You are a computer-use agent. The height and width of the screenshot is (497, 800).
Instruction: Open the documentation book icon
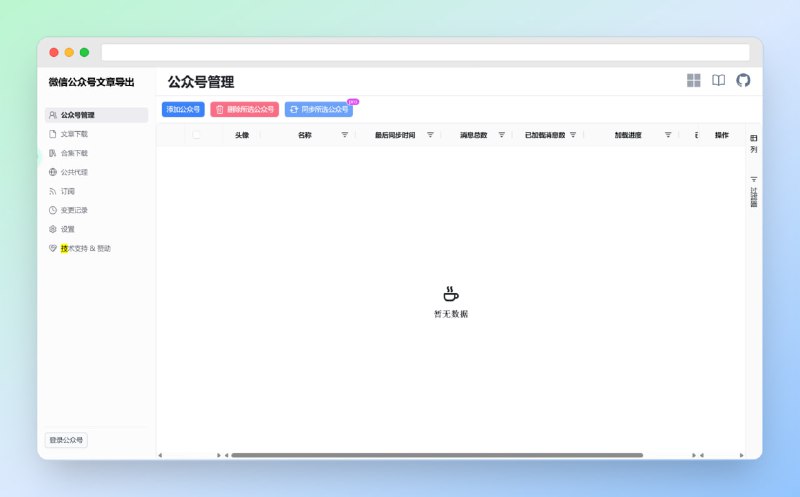[718, 80]
